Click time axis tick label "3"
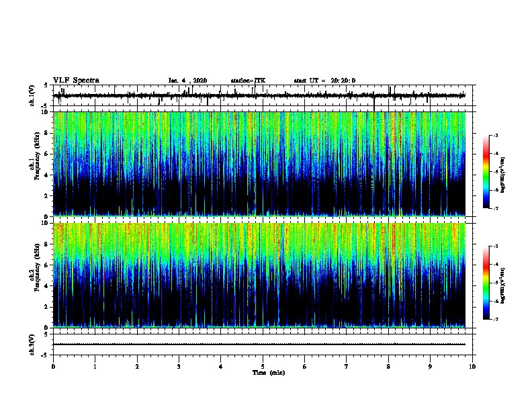 (179, 367)
